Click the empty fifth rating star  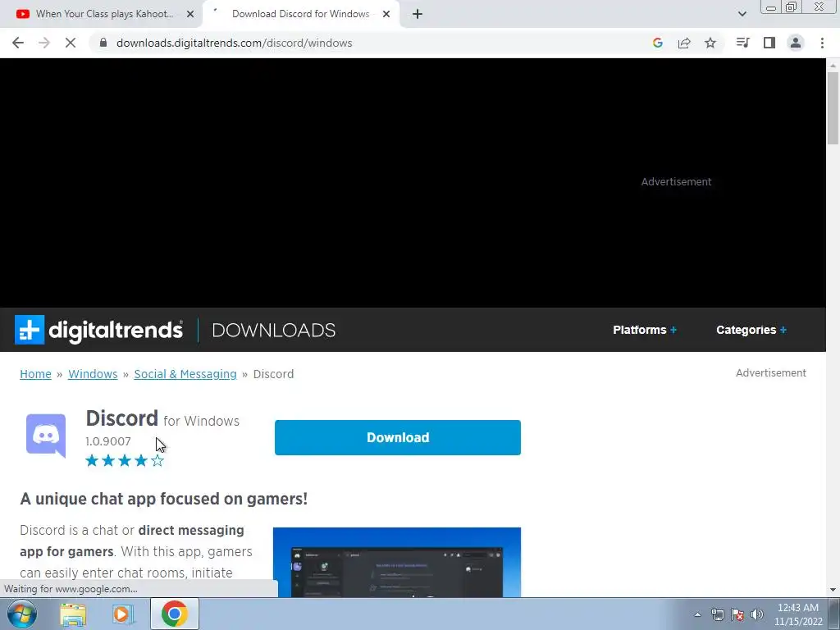157,461
